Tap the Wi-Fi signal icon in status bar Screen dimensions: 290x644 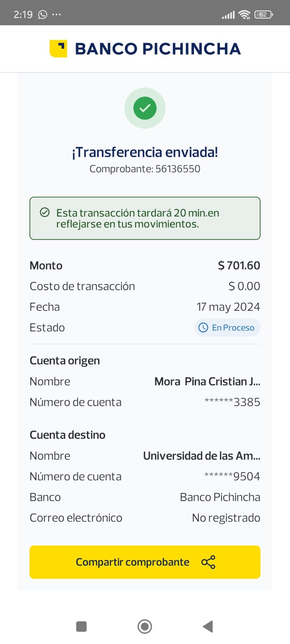coord(244,14)
